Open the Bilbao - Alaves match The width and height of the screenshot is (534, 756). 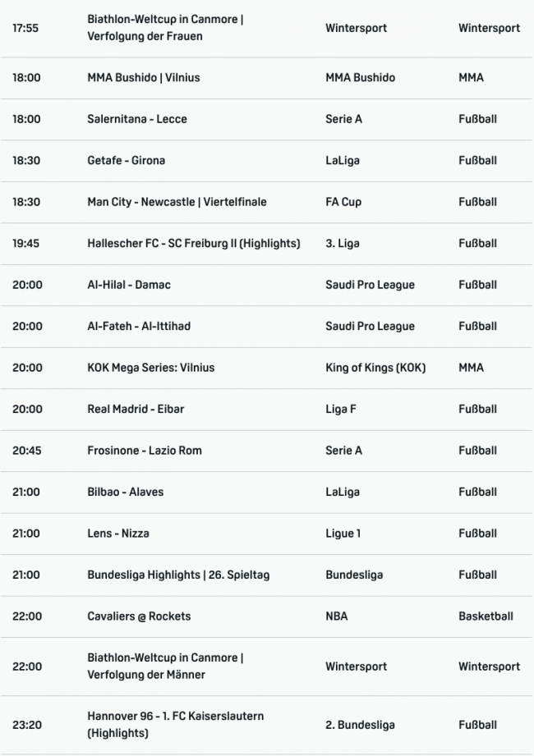[125, 493]
